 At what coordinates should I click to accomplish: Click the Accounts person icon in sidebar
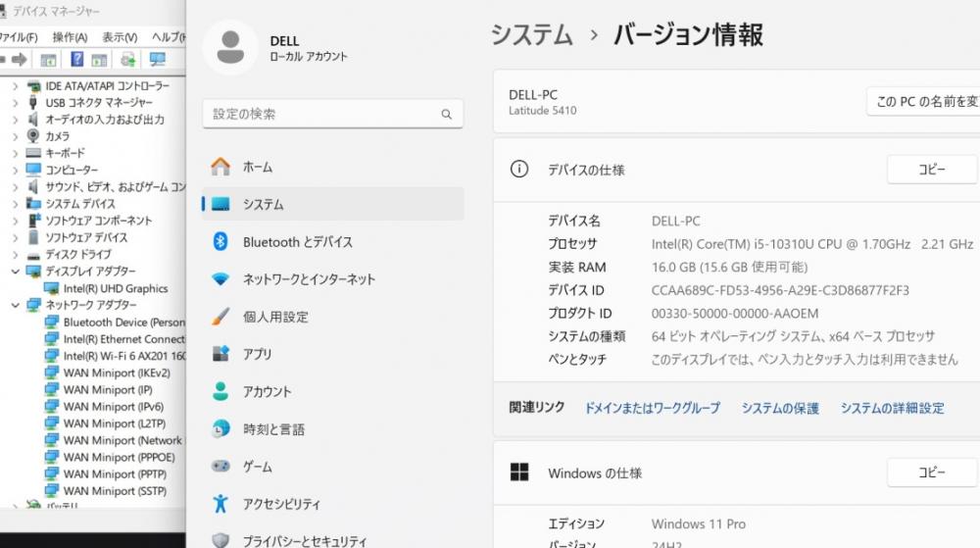tap(220, 391)
